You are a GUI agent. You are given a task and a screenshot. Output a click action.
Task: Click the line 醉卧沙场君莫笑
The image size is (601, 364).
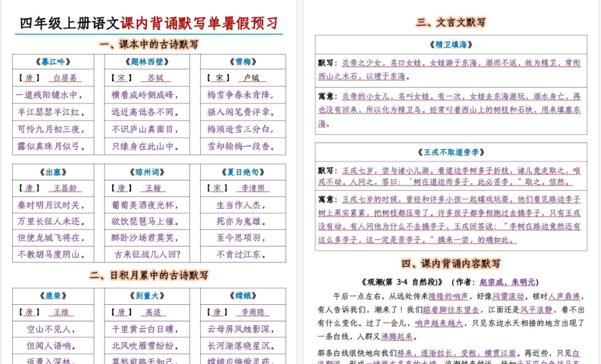pyautogui.click(x=145, y=238)
